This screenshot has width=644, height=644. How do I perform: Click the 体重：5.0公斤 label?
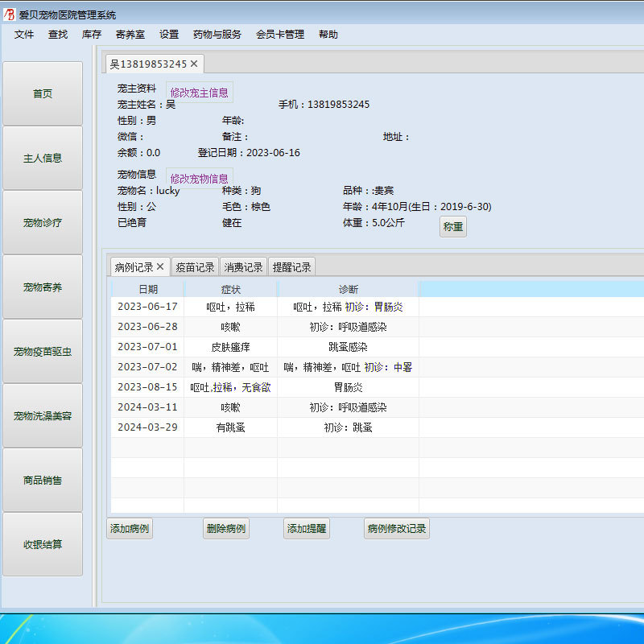pyautogui.click(x=374, y=223)
